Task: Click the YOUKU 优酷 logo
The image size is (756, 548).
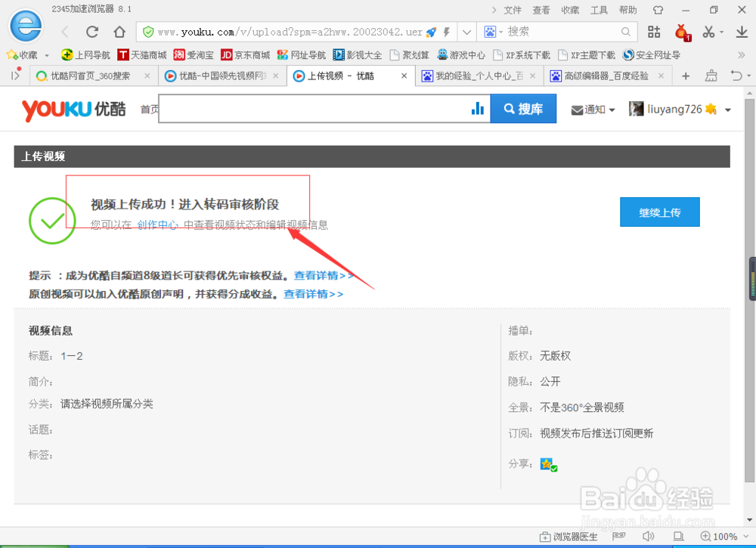Action: pos(74,110)
